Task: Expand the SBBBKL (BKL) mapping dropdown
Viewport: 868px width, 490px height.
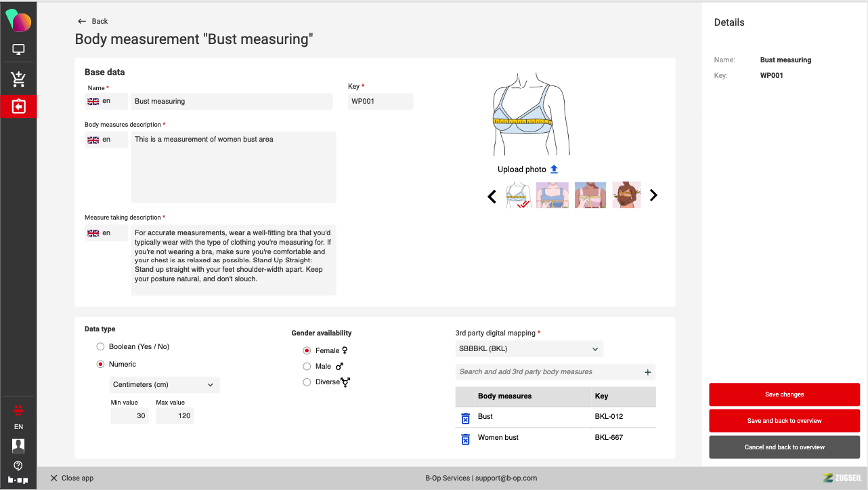Action: [529, 349]
